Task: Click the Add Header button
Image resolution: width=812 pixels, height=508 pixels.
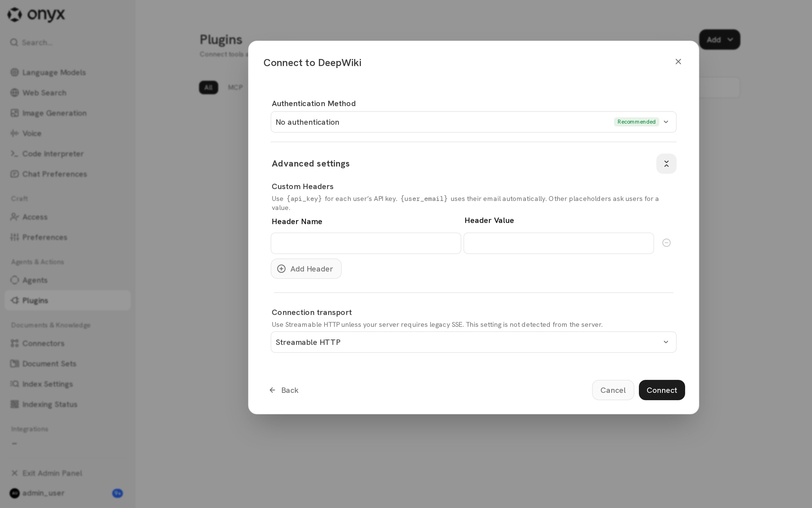Action: pos(306,269)
